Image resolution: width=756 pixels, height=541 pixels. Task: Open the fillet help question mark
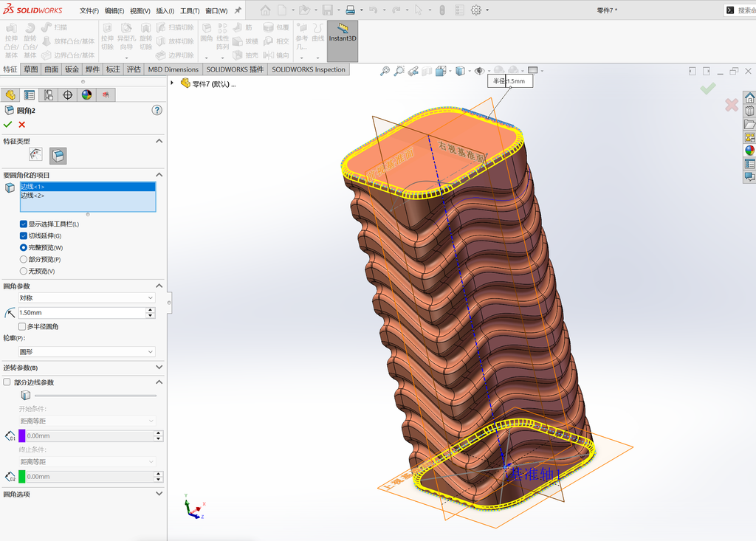(157, 111)
